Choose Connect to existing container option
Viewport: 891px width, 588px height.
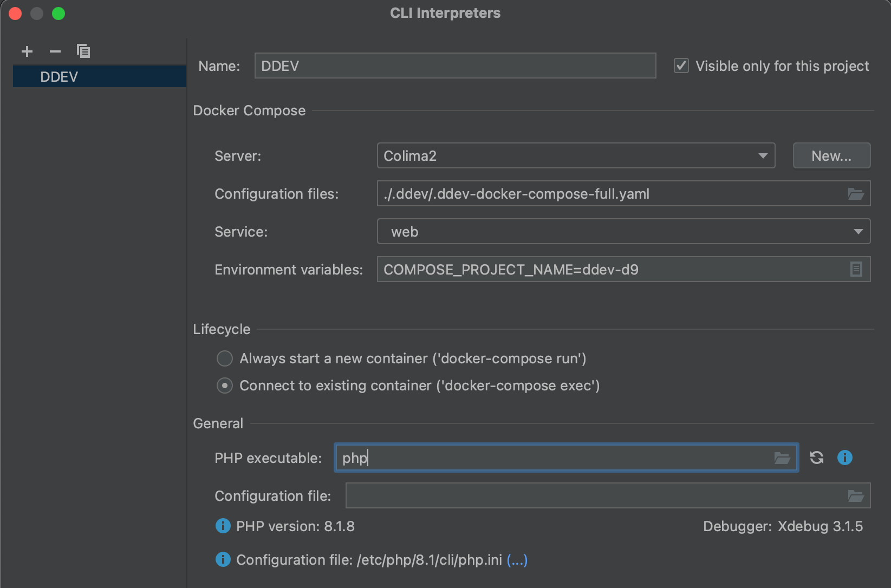pos(224,386)
